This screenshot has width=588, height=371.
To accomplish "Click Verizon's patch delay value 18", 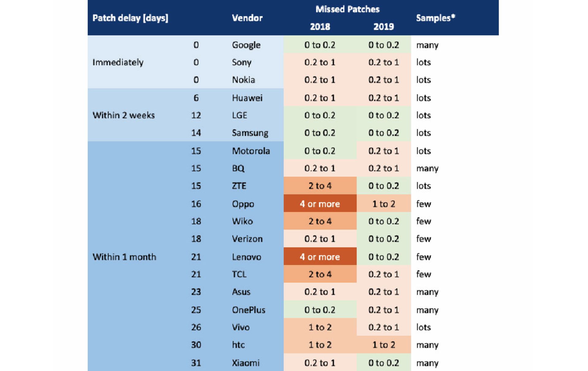I will (x=196, y=239).
